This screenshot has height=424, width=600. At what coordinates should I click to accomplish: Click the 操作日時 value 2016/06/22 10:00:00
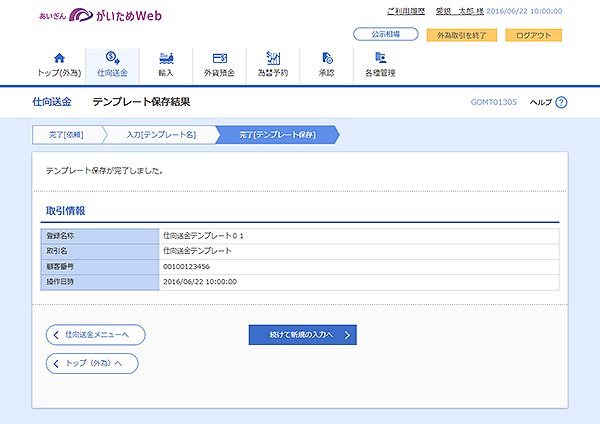(x=200, y=282)
